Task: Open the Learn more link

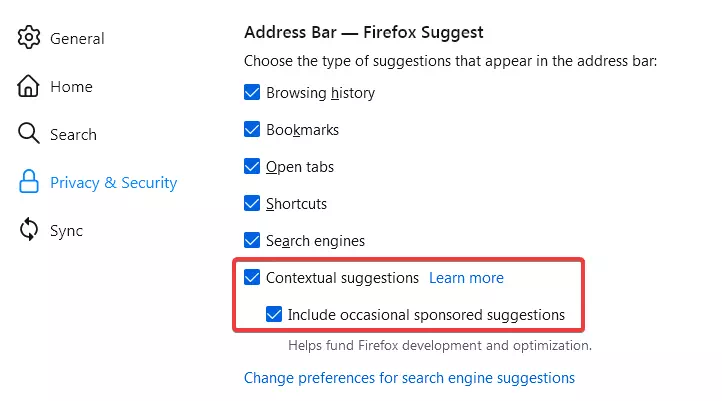Action: point(466,278)
